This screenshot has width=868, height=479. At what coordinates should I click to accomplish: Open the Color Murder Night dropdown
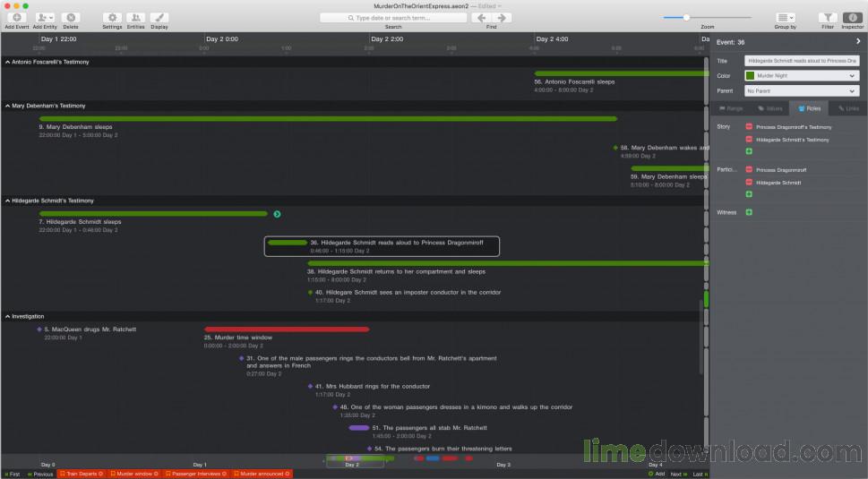[802, 76]
